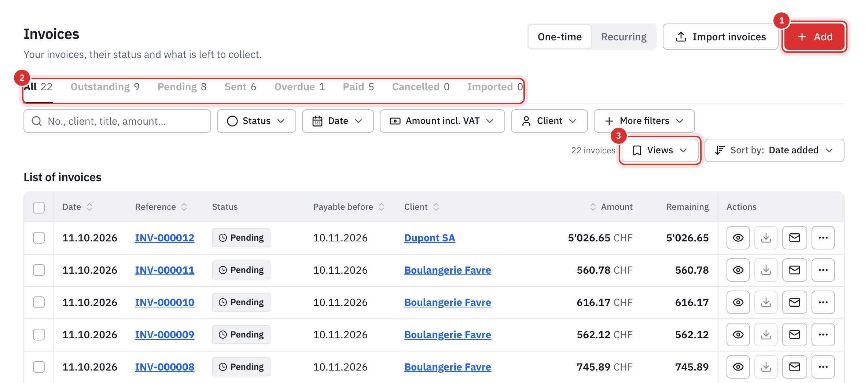Select checkbox for invoice INV-000009

pos(39,335)
